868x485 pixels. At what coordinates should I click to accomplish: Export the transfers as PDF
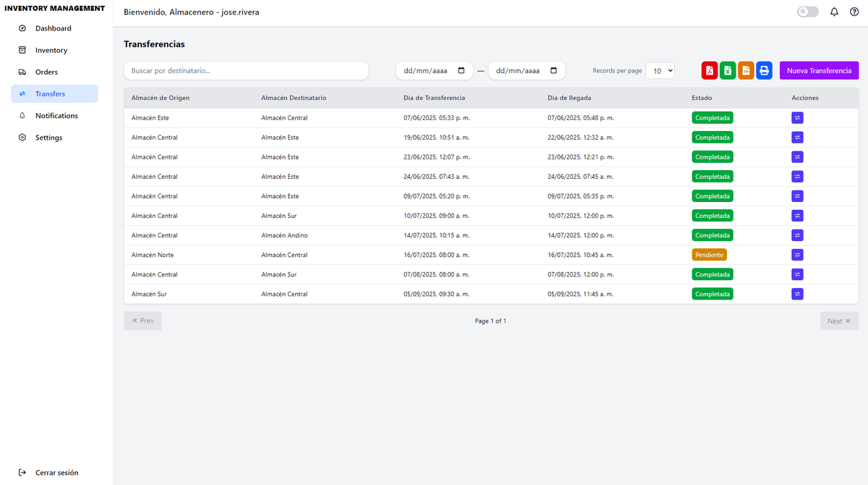click(x=710, y=70)
